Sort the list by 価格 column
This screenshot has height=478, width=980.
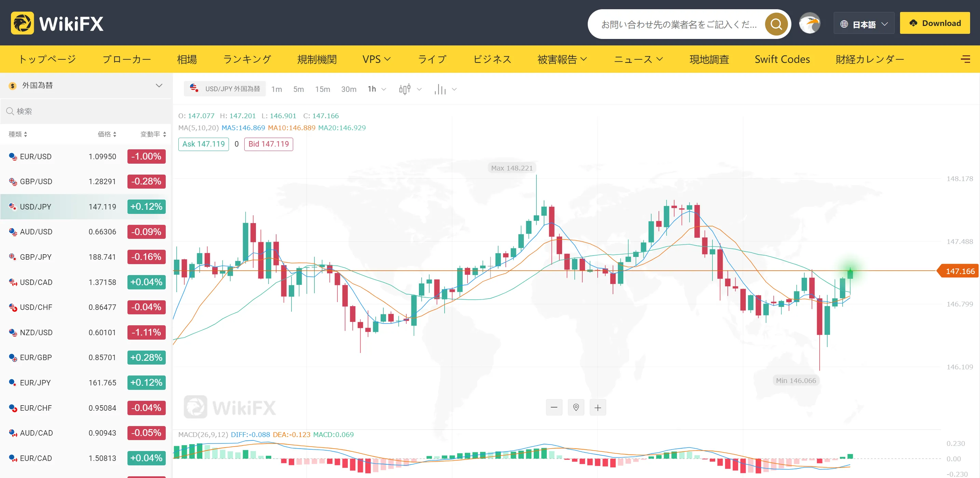point(107,134)
